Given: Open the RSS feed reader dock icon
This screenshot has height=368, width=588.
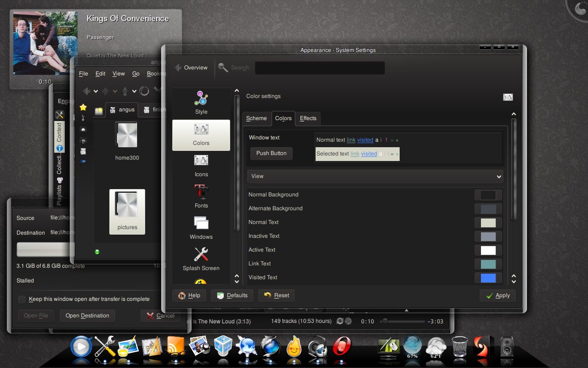Looking at the screenshot, I should [x=175, y=346].
